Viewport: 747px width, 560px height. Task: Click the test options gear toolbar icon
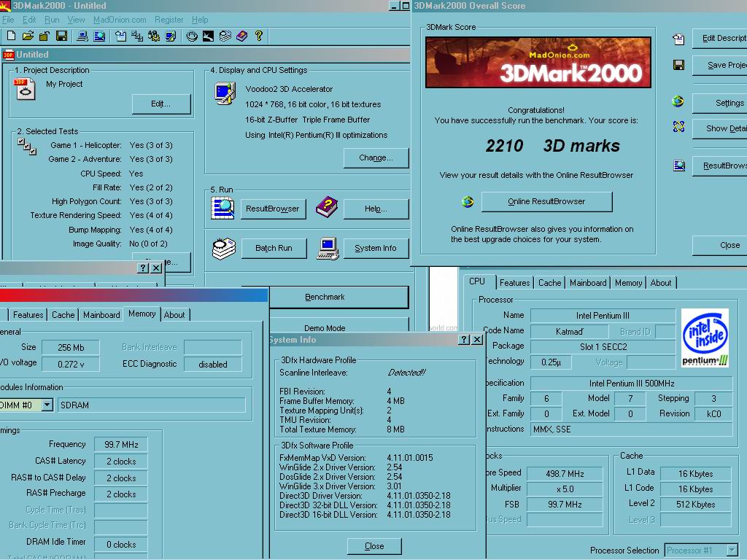click(154, 36)
